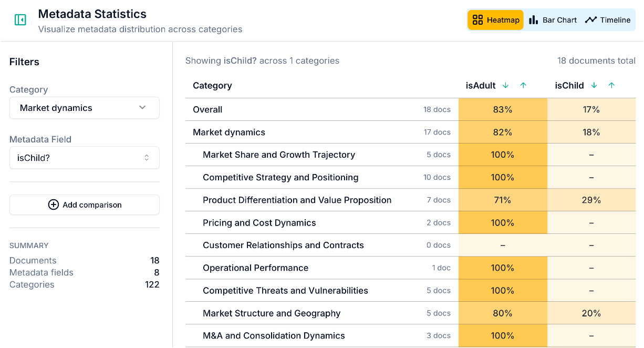Click the plus icon in Add comparison
644x348 pixels.
[x=53, y=204]
